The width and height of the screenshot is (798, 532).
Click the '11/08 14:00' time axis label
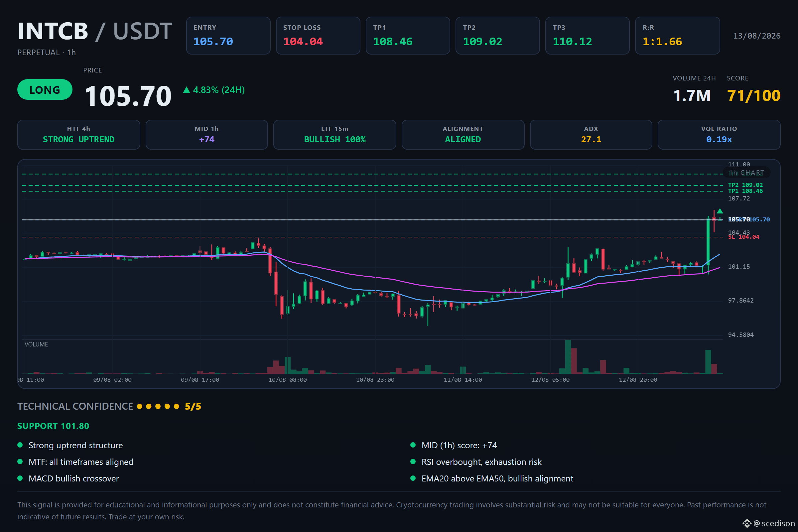tap(463, 380)
